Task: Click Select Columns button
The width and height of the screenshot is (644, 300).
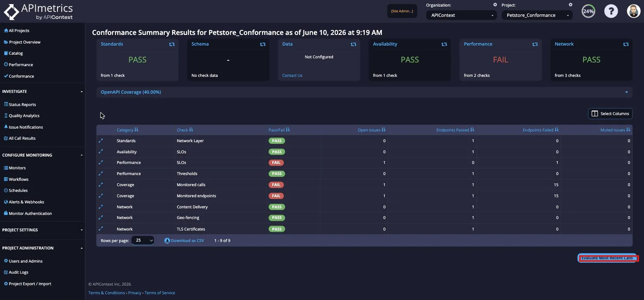Action: tap(610, 113)
